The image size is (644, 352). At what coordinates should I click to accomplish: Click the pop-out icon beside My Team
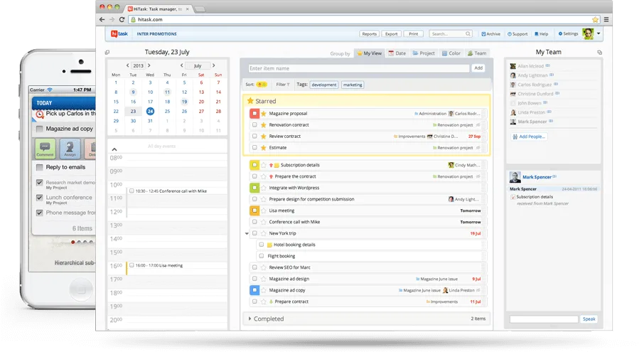[600, 52]
